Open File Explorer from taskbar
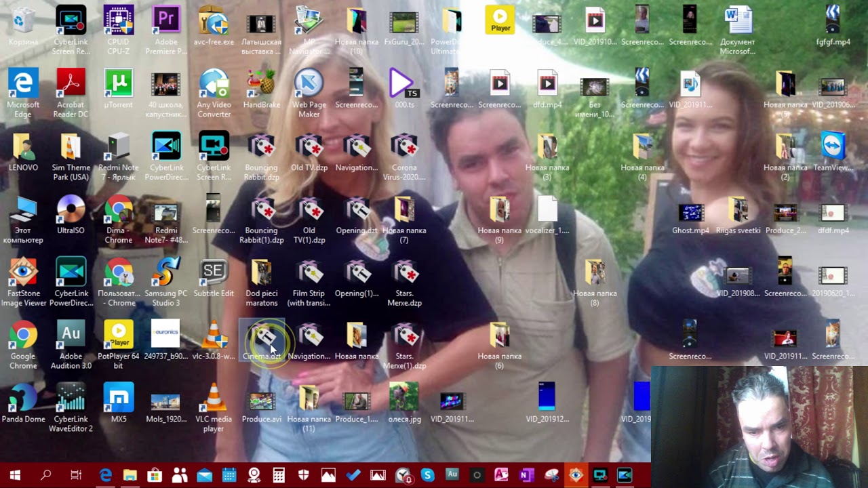 click(x=130, y=475)
